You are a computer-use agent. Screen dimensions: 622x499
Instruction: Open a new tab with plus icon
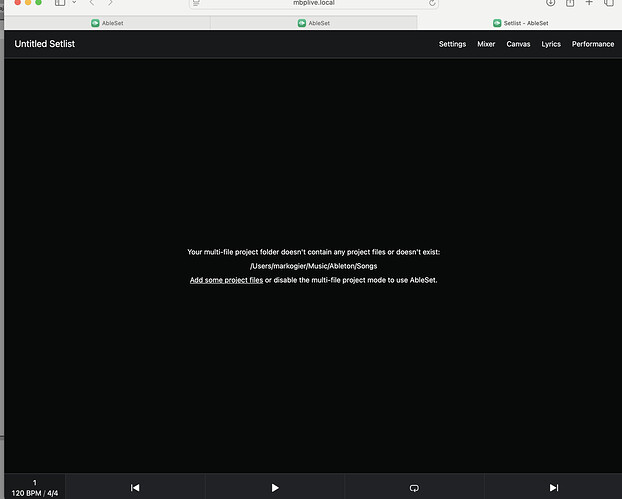coord(589,3)
